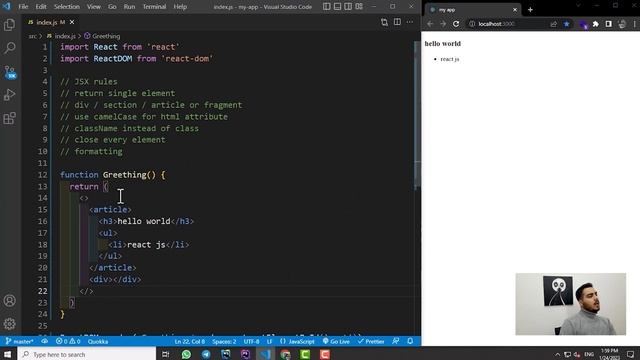The image size is (640, 360).
Task: Start the Go Live server
Action: coord(336,341)
